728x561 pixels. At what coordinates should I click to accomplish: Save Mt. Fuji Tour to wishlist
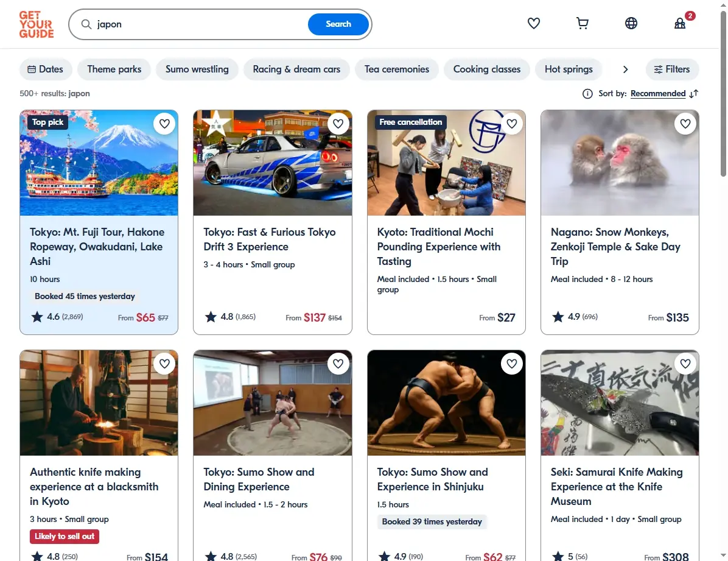(164, 124)
